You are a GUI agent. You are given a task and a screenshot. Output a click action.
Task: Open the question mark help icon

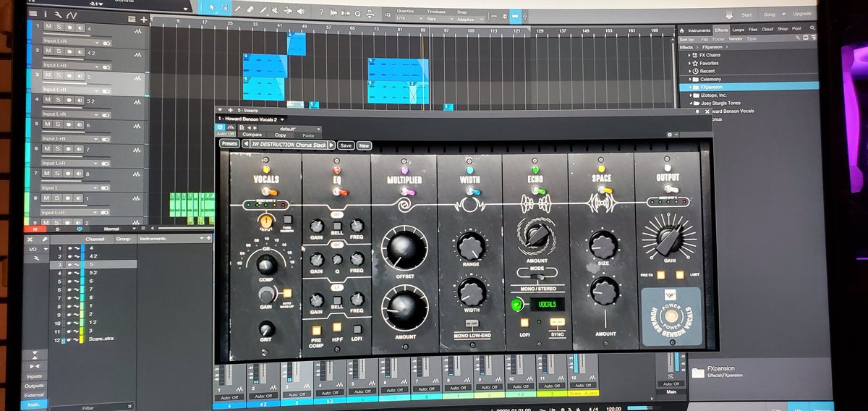[x=321, y=12]
